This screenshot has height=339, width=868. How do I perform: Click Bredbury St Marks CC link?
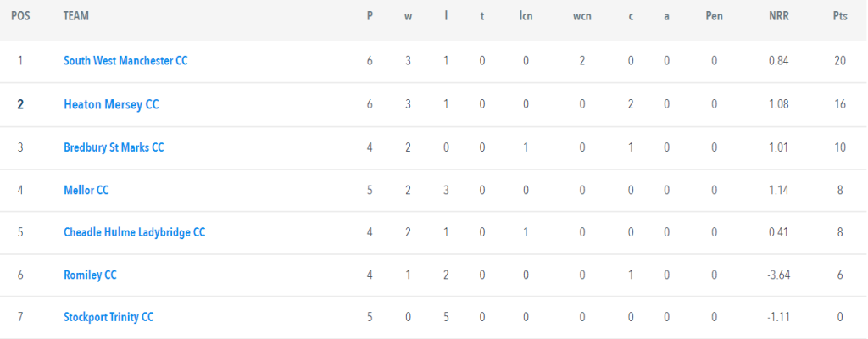(114, 147)
